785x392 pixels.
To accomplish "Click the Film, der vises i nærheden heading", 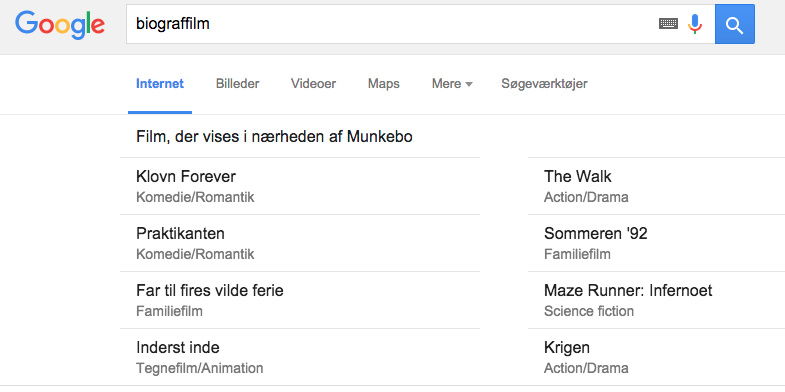I will (x=274, y=137).
